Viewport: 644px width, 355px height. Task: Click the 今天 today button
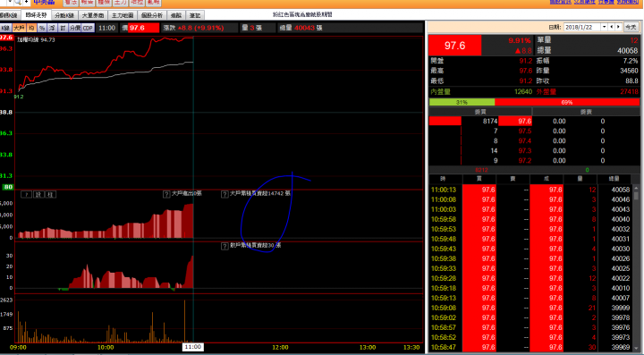631,27
